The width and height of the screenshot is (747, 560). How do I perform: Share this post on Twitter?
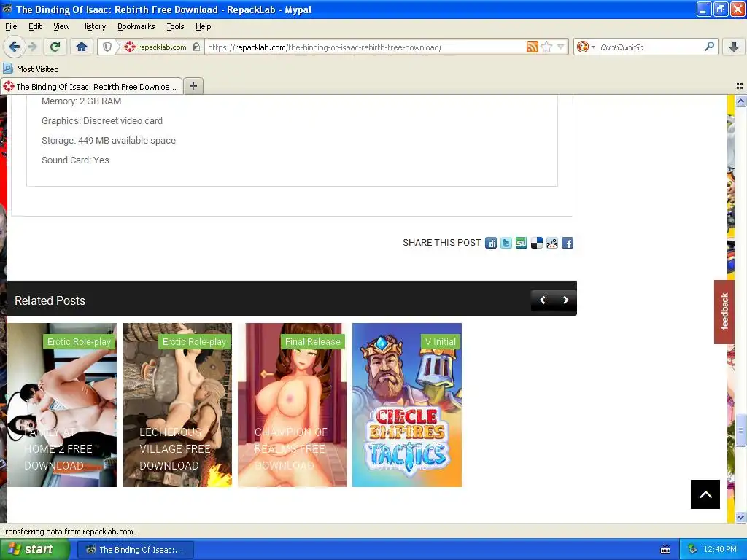click(506, 243)
